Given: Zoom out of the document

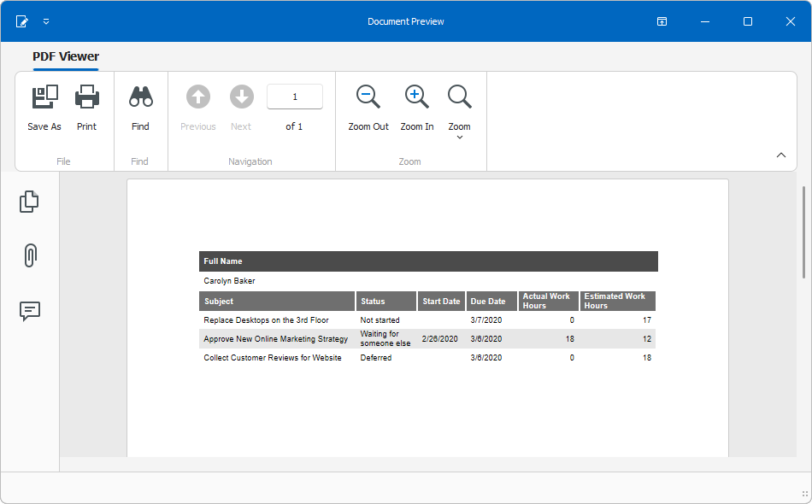Looking at the screenshot, I should [x=368, y=107].
